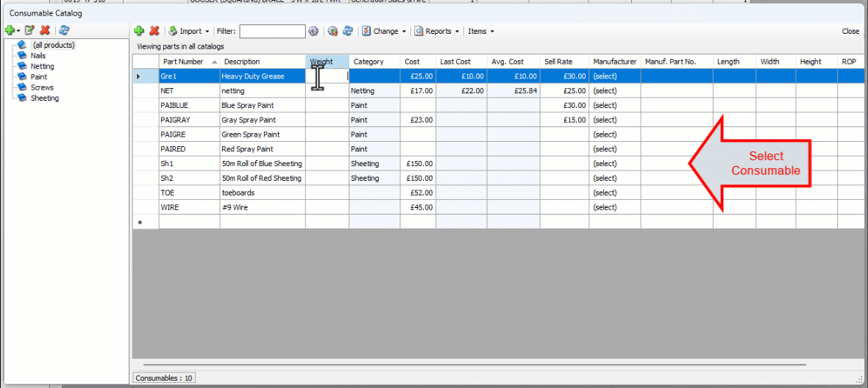Image resolution: width=868 pixels, height=388 pixels.
Task: Click the Manufacturer (select) cell for NET
Action: 605,91
